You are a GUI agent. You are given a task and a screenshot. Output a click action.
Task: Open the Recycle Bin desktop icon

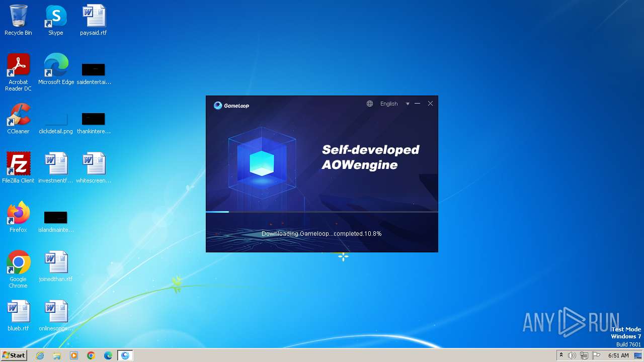(18, 20)
